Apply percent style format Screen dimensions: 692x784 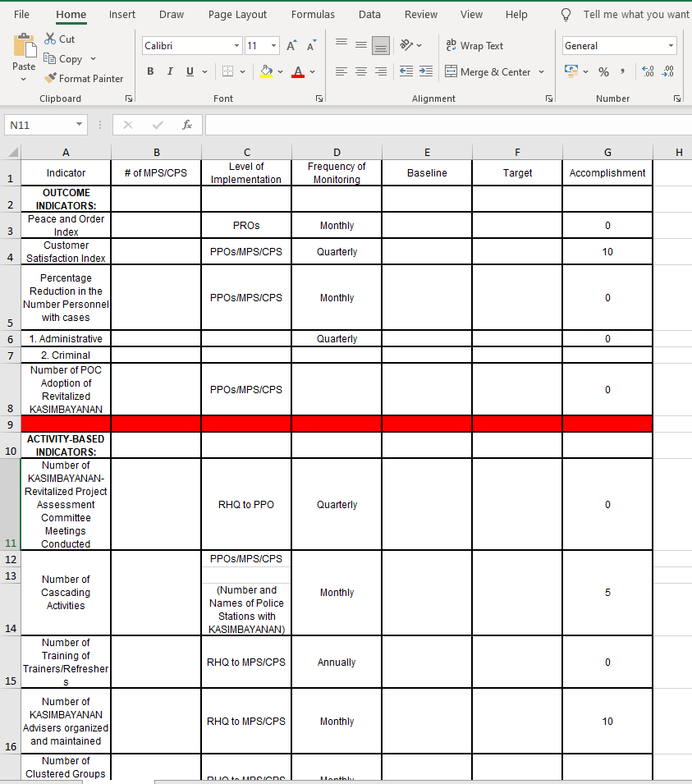(x=603, y=71)
